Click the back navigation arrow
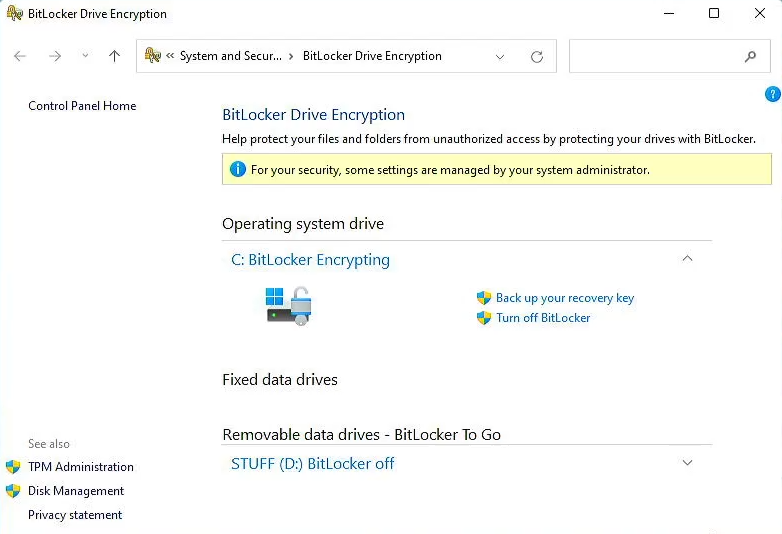Screen dimensions: 782x534 point(20,56)
